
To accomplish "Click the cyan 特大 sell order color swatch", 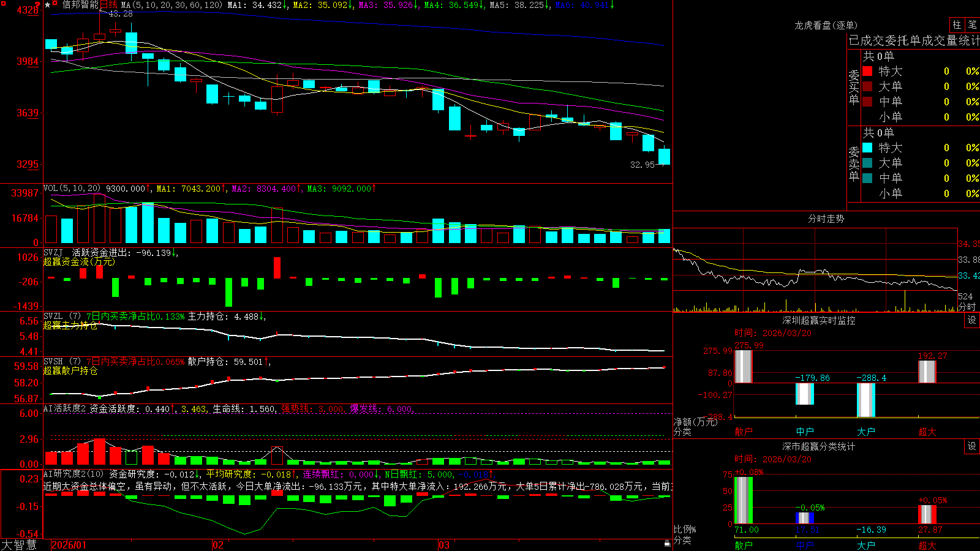I will [x=867, y=148].
